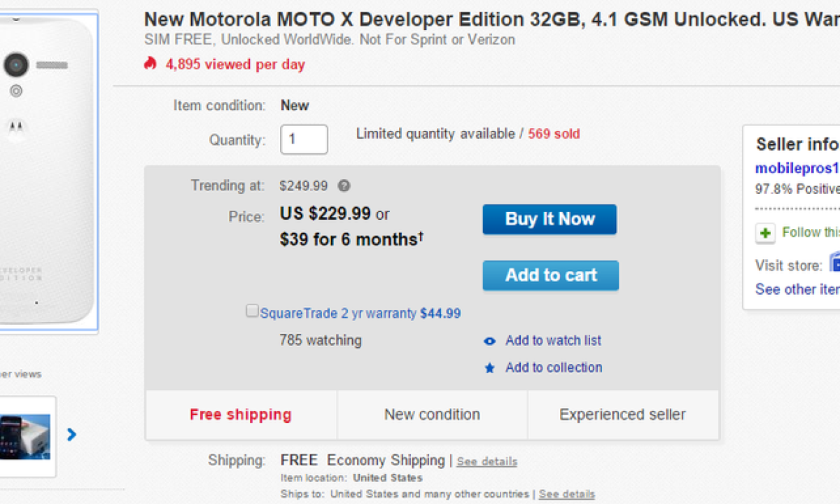The width and height of the screenshot is (840, 504).
Task: Open the SquareTrade 2 yr warranty link
Action: 338,314
